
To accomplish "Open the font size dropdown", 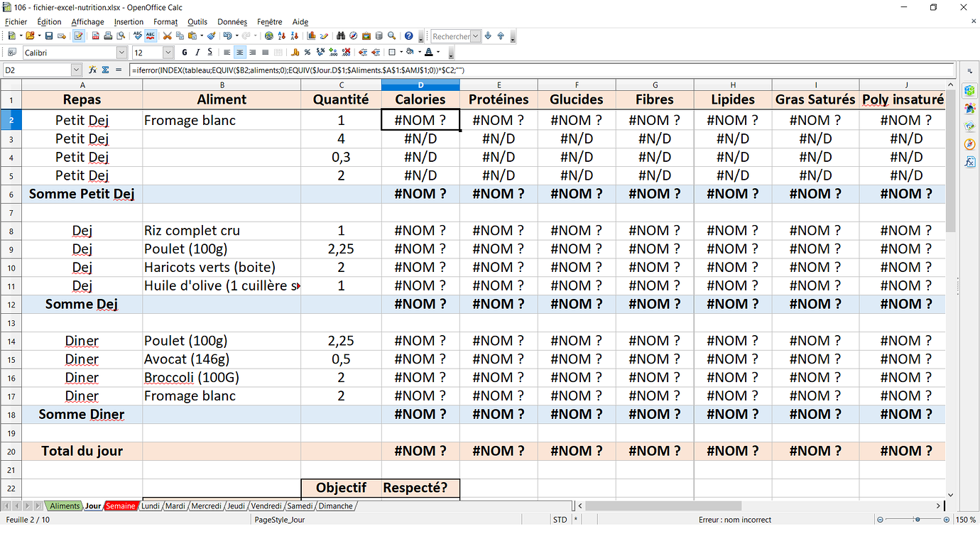I will tap(168, 52).
